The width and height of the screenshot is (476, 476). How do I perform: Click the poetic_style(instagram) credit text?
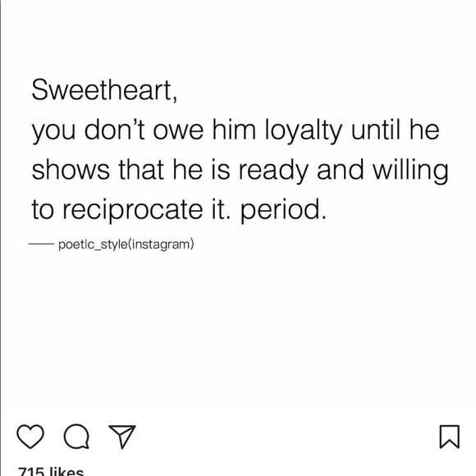point(126,245)
